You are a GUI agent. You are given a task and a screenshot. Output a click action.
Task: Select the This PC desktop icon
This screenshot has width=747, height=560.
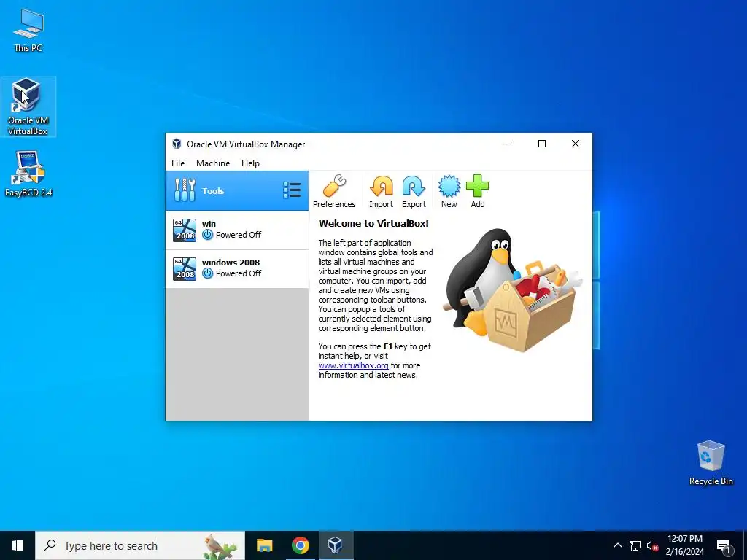point(28,31)
